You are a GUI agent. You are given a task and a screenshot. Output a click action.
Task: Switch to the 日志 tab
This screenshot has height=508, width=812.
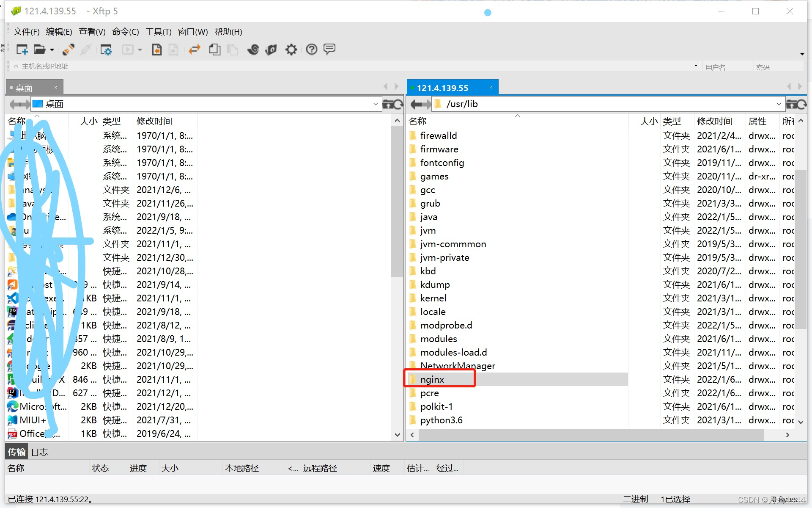40,452
